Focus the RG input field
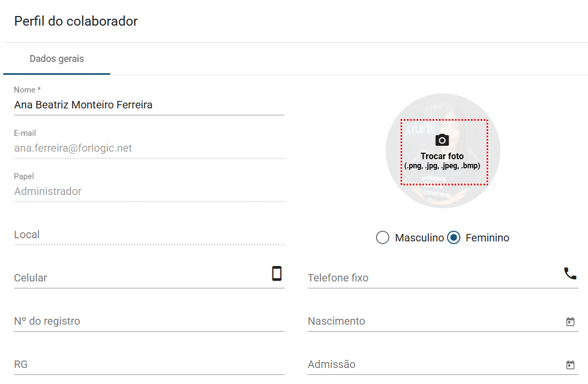 pyautogui.click(x=148, y=365)
